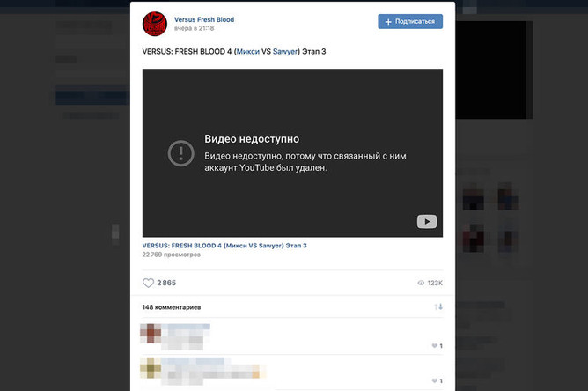Screen dimensions: 588x391
Task: Open the Versus Fresh Blood community name link
Action: [204, 19]
